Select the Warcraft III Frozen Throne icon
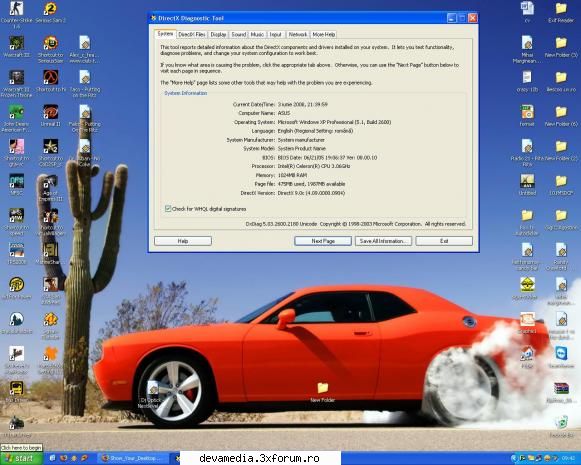 point(16,77)
